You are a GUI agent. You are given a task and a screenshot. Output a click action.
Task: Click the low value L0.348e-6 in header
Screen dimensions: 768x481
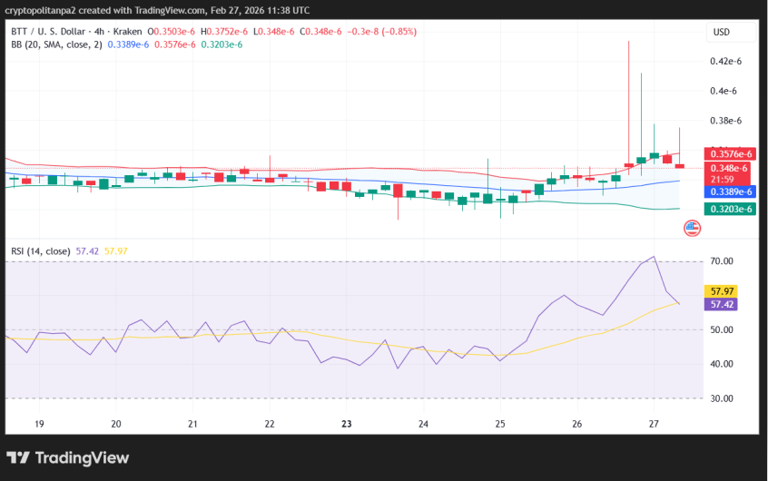click(x=274, y=31)
